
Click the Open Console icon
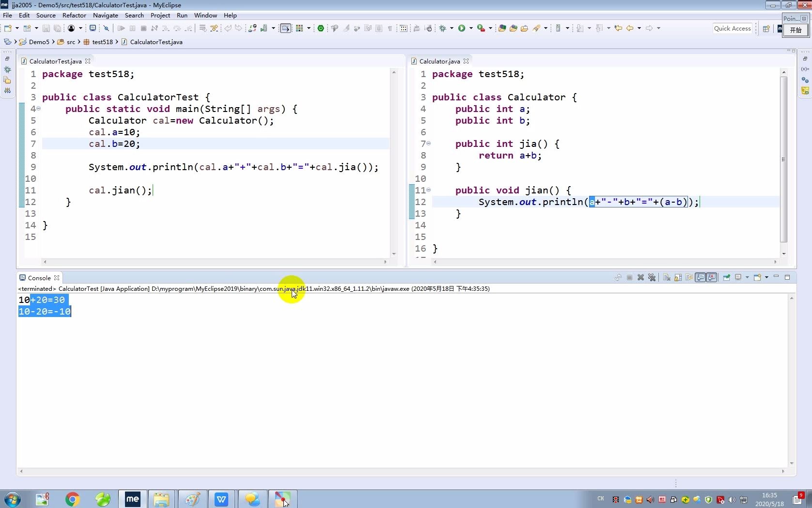757,277
